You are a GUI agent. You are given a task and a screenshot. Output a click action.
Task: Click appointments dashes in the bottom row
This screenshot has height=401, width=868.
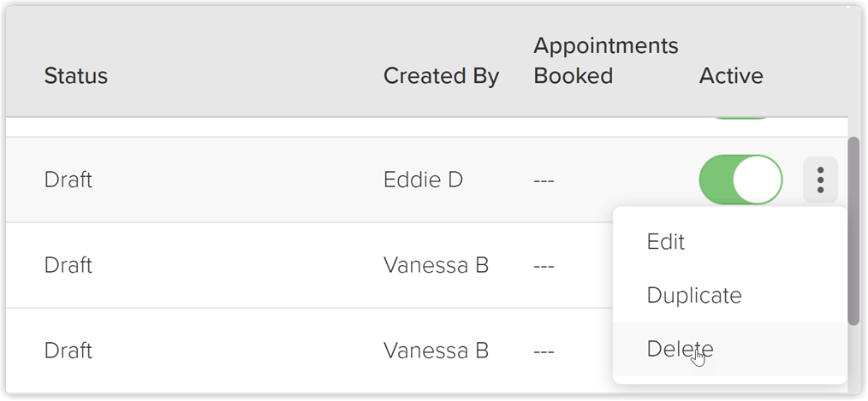click(544, 351)
